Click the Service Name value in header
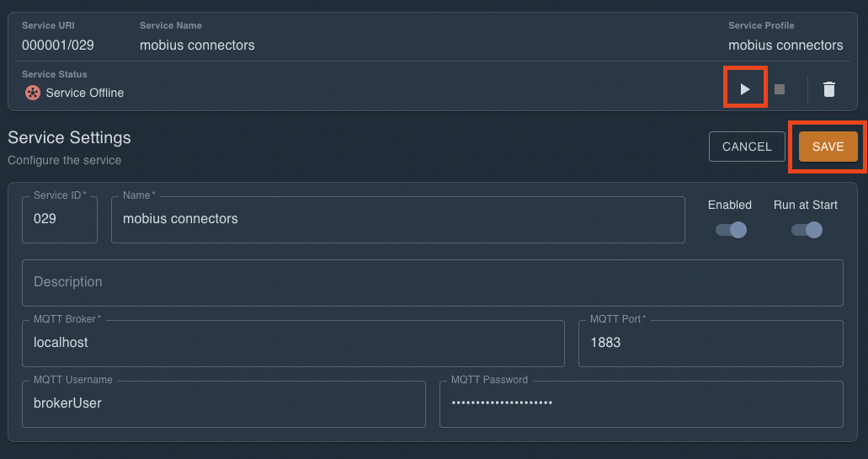The height and width of the screenshot is (459, 868). (x=197, y=45)
